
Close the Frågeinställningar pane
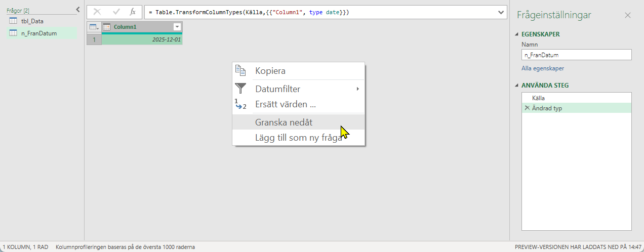pos(628,15)
